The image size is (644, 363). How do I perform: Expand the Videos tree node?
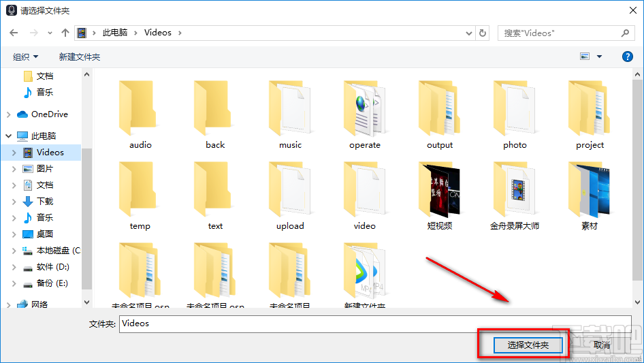[x=14, y=153]
